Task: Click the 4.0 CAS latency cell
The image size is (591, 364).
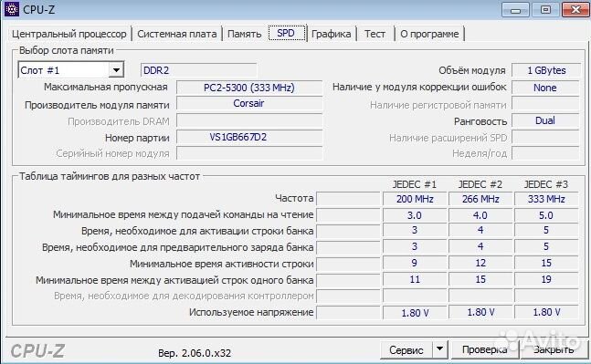Action: coord(480,215)
